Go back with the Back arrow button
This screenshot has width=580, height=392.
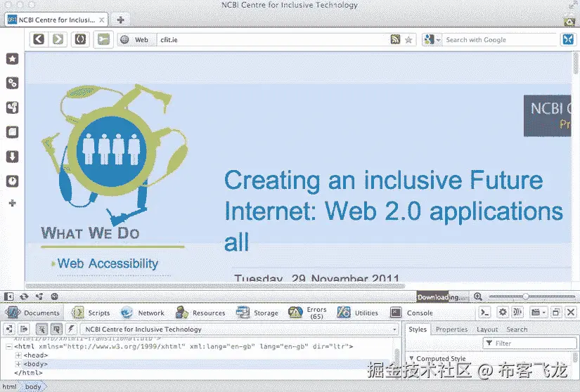coord(39,39)
